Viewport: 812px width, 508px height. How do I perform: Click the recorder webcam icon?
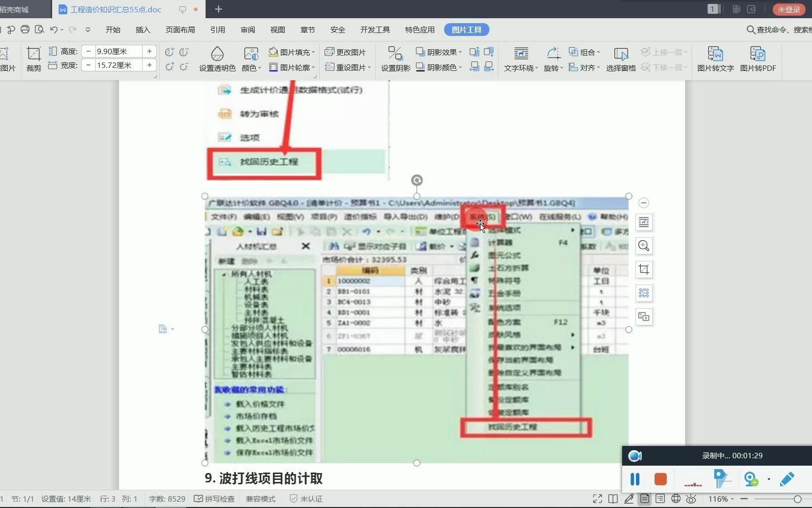(751, 479)
